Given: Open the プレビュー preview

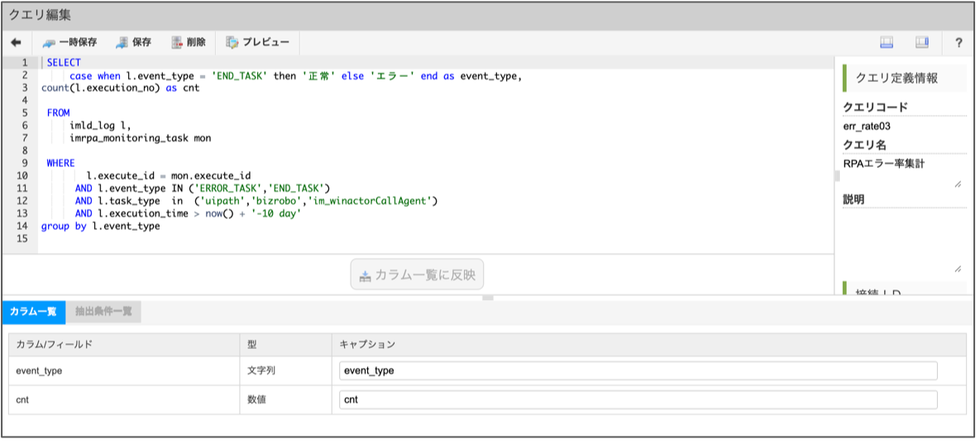Looking at the screenshot, I should point(257,42).
